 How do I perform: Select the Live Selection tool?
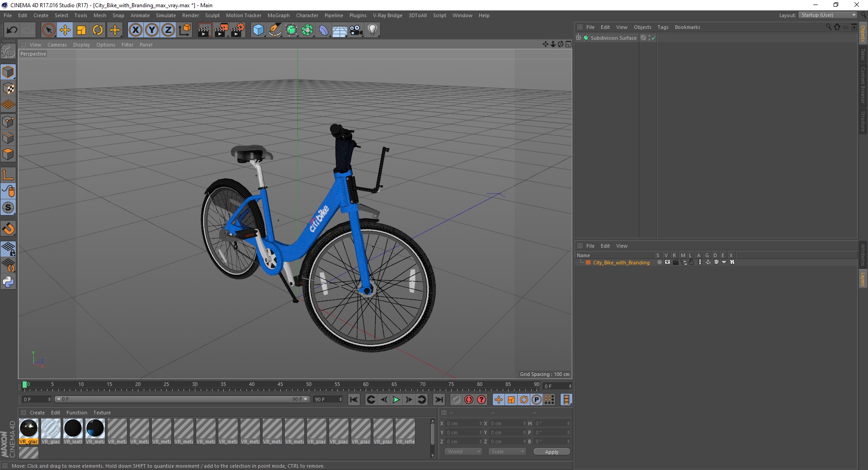point(48,30)
